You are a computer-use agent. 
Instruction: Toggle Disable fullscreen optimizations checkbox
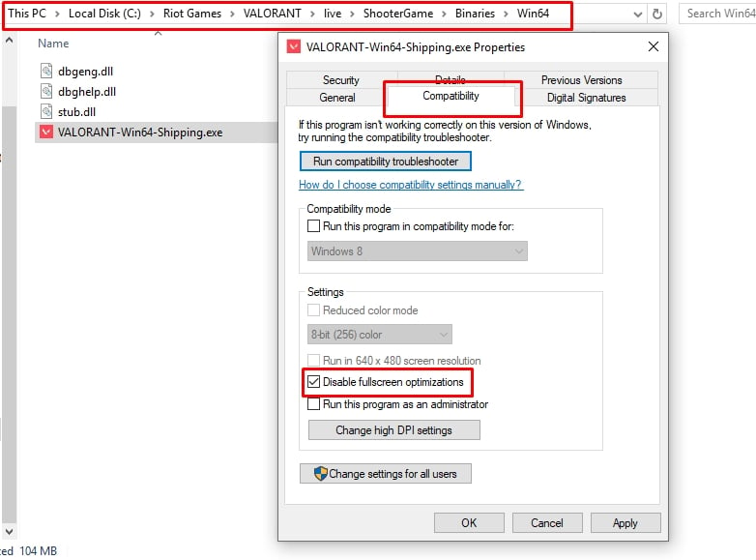313,383
